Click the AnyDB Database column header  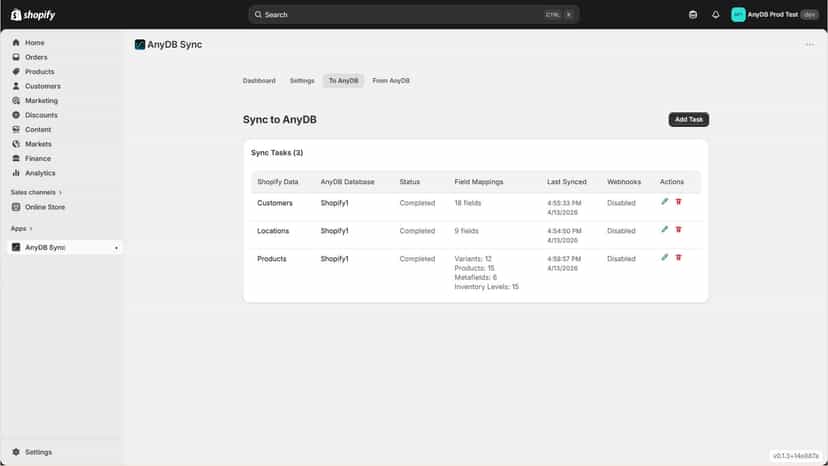click(x=347, y=182)
